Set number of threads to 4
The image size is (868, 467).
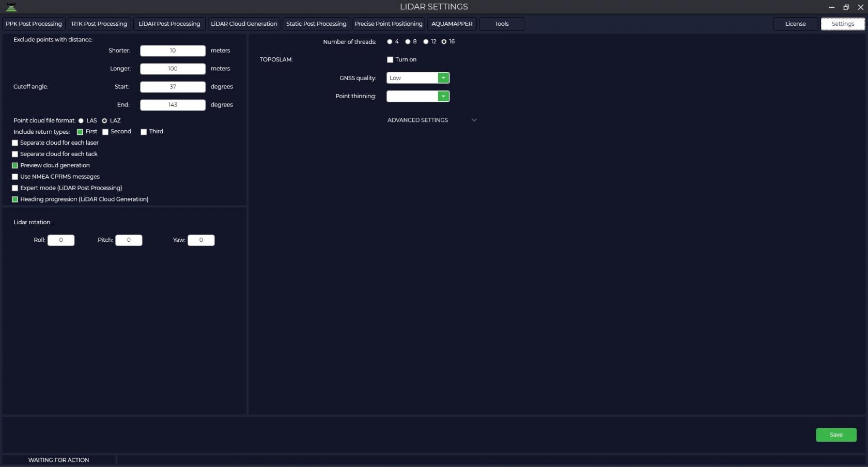click(390, 42)
